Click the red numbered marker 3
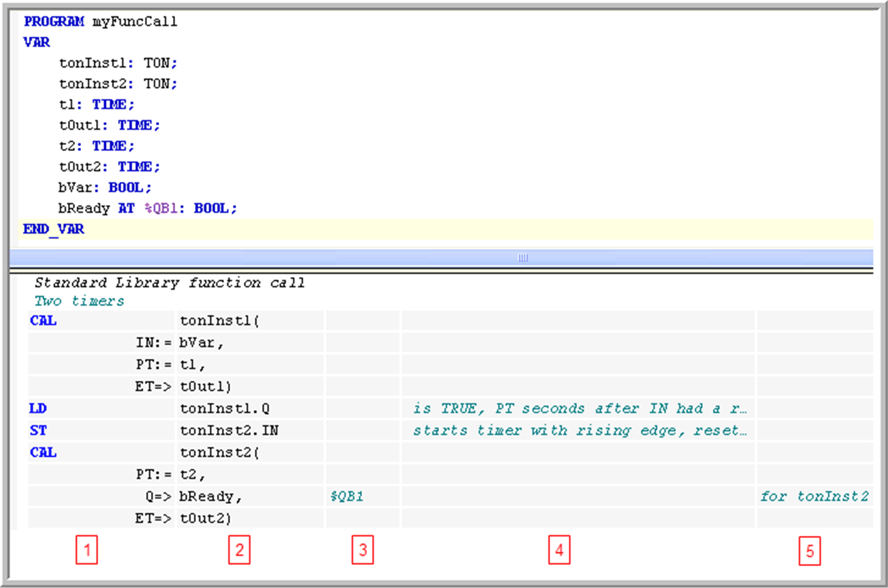 click(362, 550)
